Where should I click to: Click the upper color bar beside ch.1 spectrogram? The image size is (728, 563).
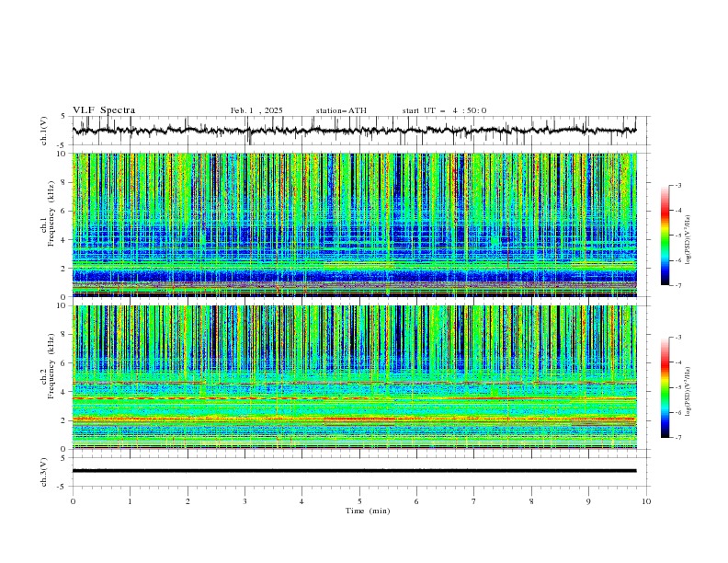665,236
